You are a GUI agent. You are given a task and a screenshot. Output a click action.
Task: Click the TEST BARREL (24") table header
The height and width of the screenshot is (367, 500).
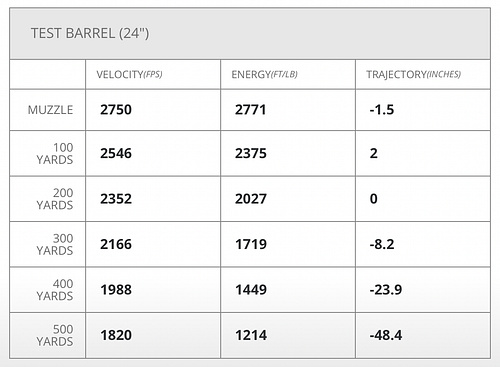pos(90,33)
